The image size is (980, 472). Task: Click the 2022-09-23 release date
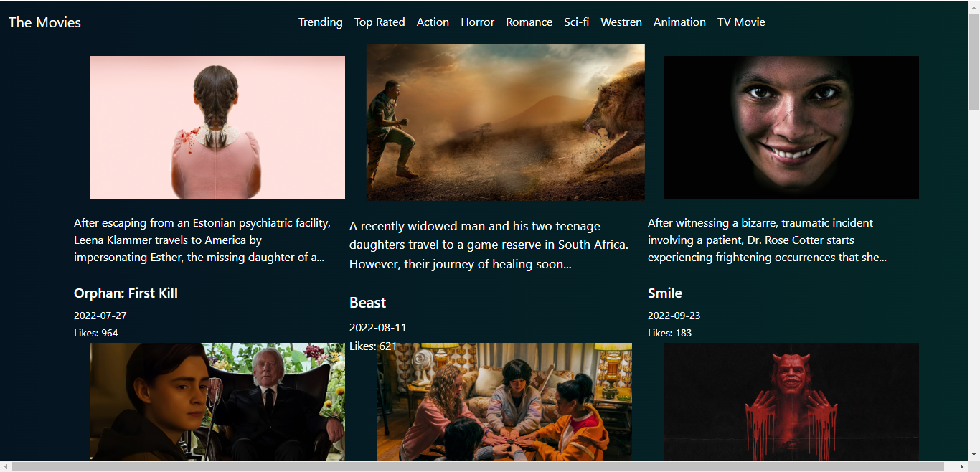click(674, 316)
